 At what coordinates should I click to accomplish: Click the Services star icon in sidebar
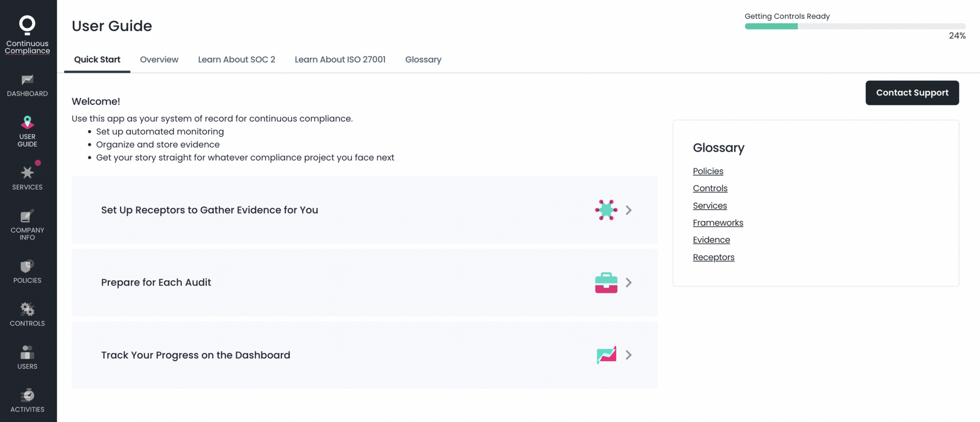pyautogui.click(x=27, y=173)
